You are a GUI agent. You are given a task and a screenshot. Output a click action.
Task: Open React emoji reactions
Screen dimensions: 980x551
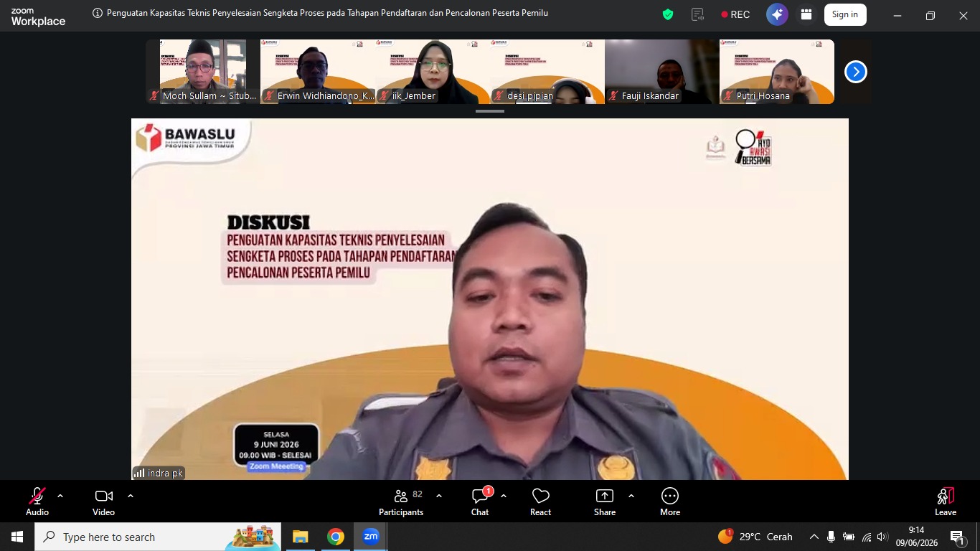(x=540, y=501)
